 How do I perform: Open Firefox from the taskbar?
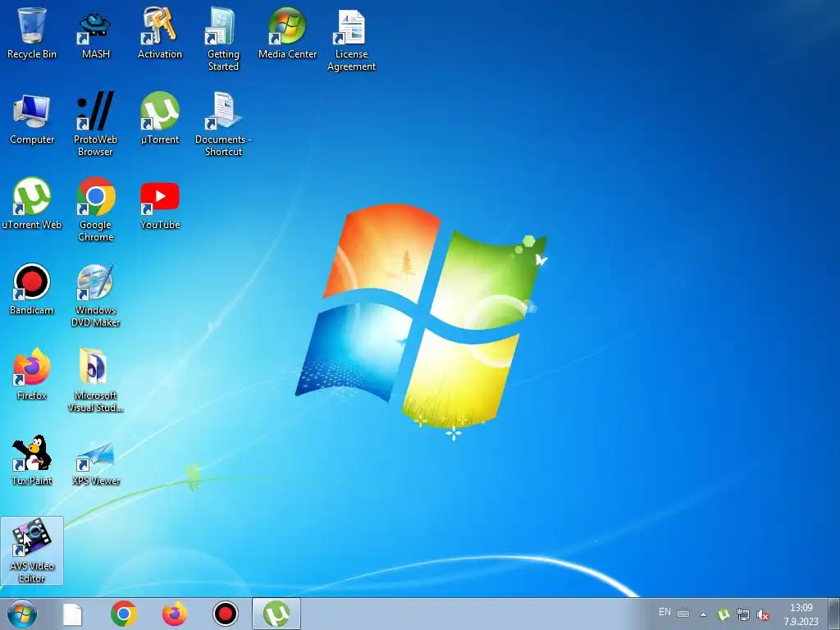(x=175, y=614)
